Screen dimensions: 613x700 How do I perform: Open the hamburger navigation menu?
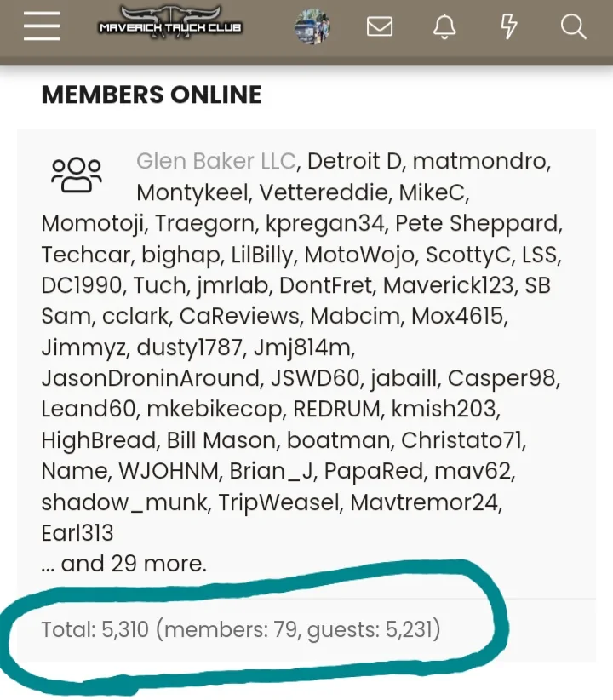pyautogui.click(x=42, y=26)
